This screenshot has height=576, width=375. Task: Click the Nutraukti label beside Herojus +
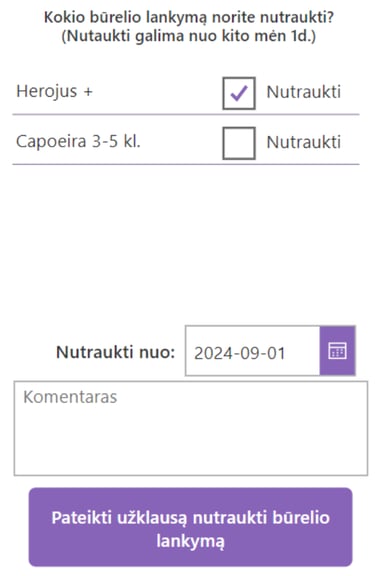(x=303, y=92)
